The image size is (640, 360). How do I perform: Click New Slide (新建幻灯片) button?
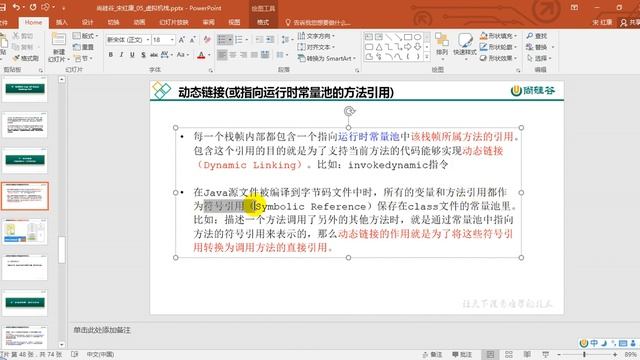[x=59, y=47]
